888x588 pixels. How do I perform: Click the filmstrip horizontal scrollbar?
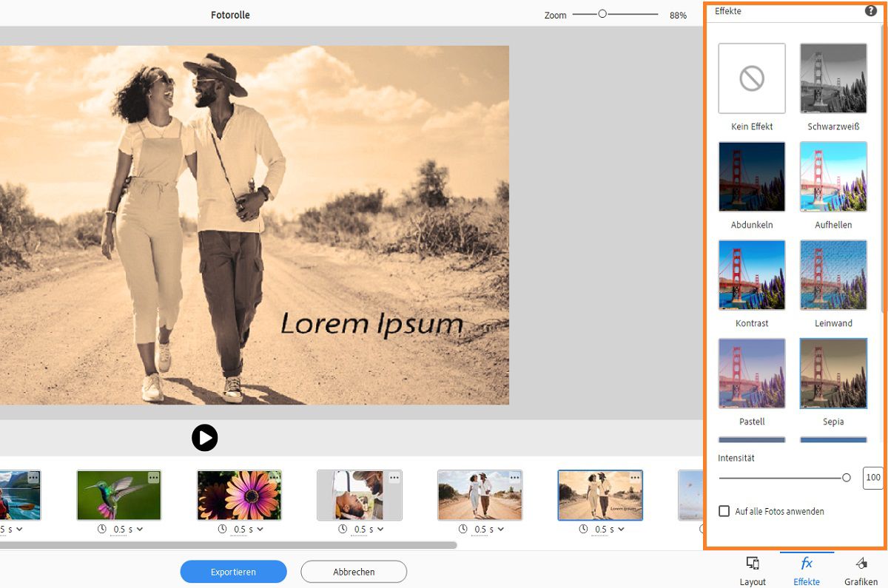click(x=228, y=545)
